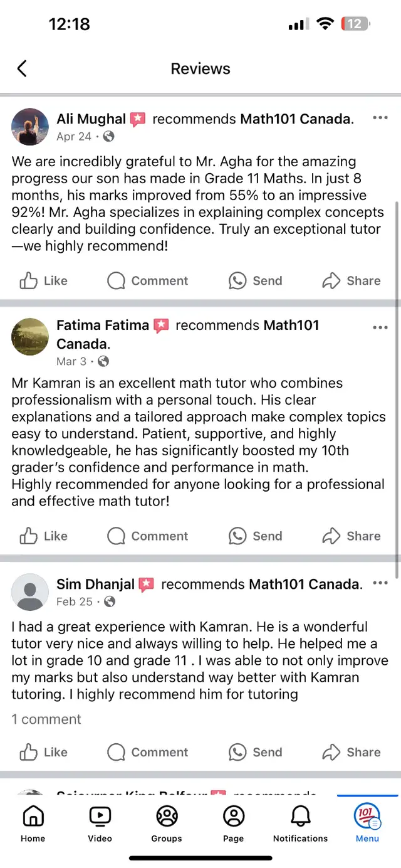Like Ali Mughal's review
The height and width of the screenshot is (868, 401).
pos(43,280)
